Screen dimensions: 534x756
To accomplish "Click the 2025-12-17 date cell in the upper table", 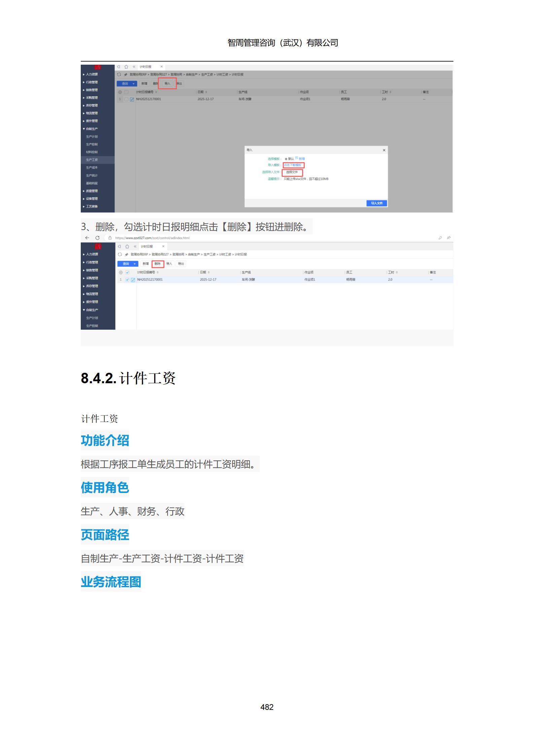I will 206,99.
